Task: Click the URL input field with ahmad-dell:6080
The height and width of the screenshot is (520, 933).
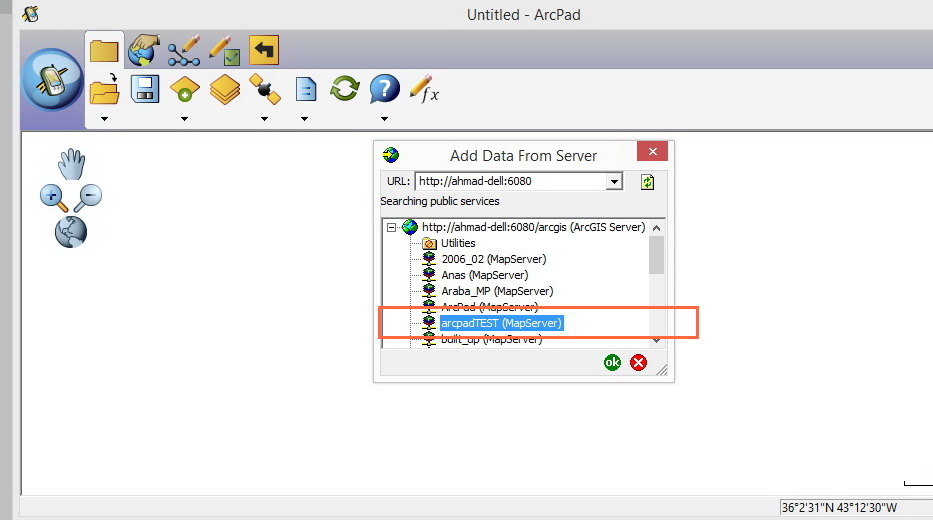Action: tap(511, 181)
